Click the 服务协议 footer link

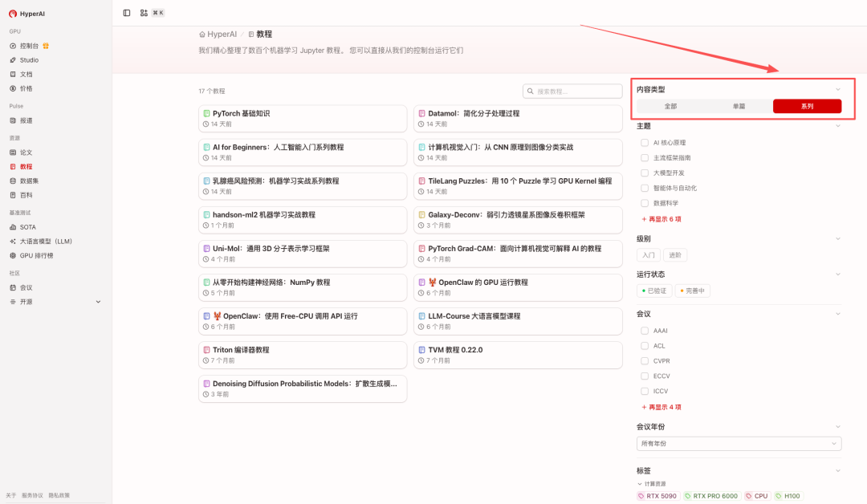point(32,496)
